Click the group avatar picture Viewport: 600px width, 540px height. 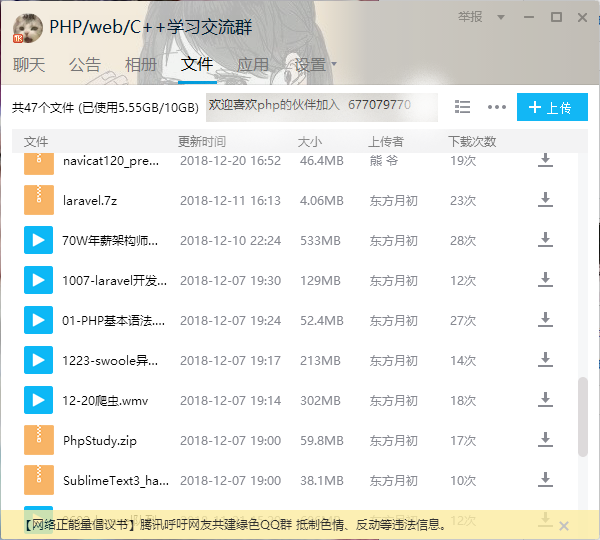point(28,28)
